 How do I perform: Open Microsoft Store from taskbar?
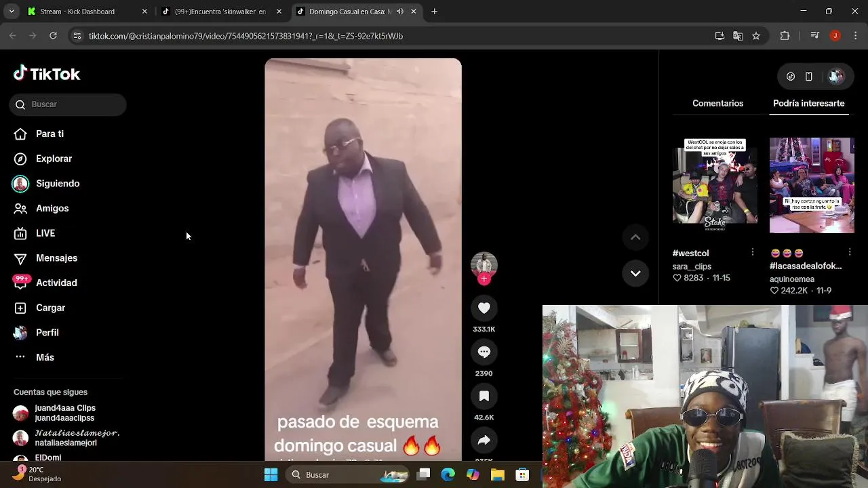tap(521, 475)
